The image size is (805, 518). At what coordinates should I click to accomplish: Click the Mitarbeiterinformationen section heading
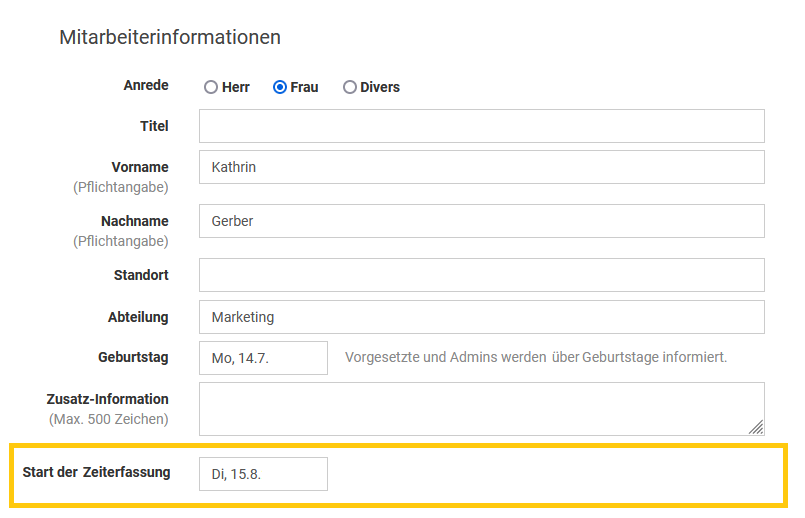click(x=170, y=38)
